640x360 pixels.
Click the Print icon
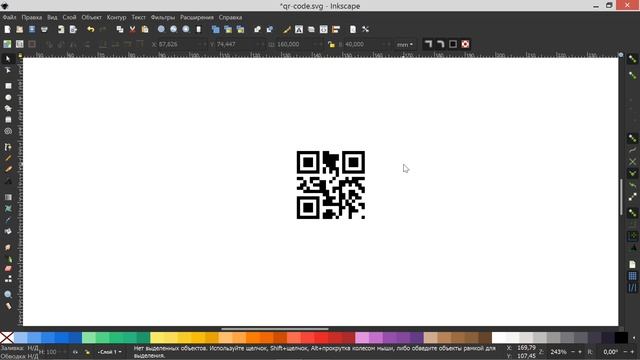point(44,29)
